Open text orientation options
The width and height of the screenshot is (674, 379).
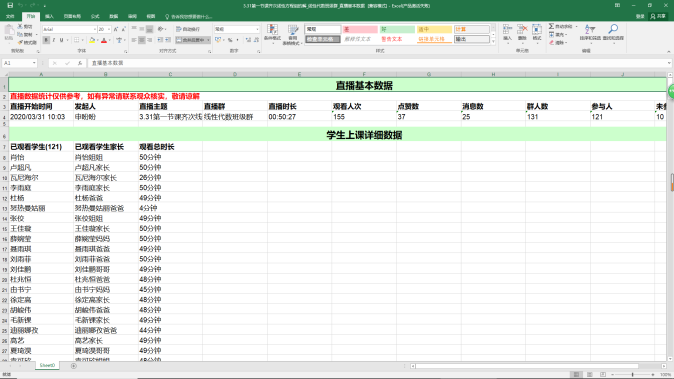pyautogui.click(x=161, y=29)
